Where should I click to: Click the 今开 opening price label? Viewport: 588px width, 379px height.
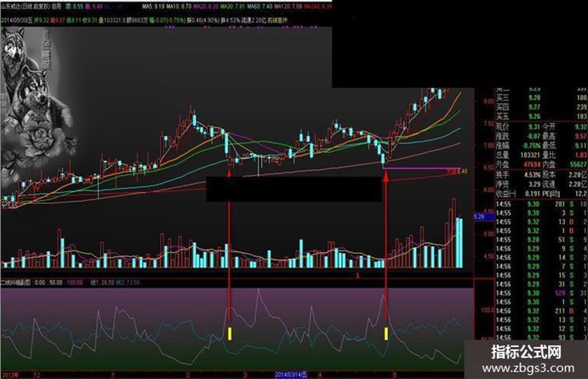tap(549, 127)
